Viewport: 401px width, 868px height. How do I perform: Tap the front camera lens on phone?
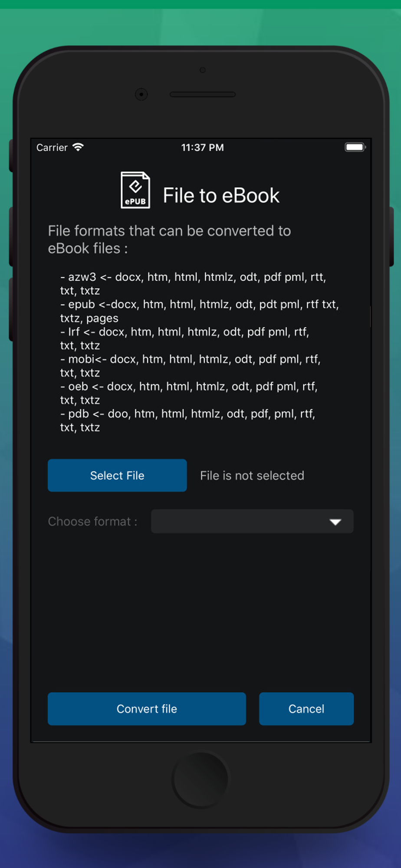141,94
